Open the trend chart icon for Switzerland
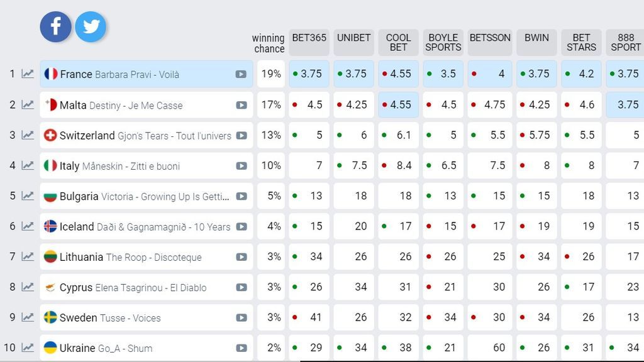This screenshot has width=644, height=362. tap(28, 135)
